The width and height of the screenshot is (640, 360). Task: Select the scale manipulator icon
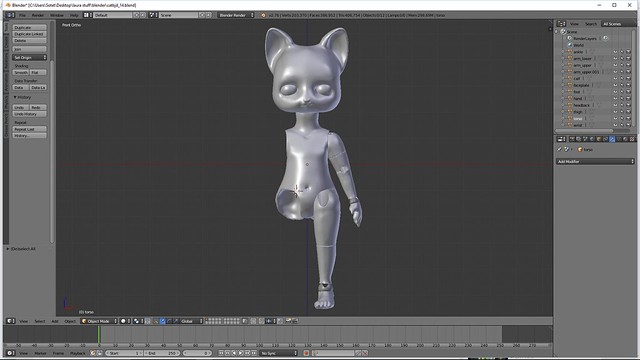(x=176, y=321)
